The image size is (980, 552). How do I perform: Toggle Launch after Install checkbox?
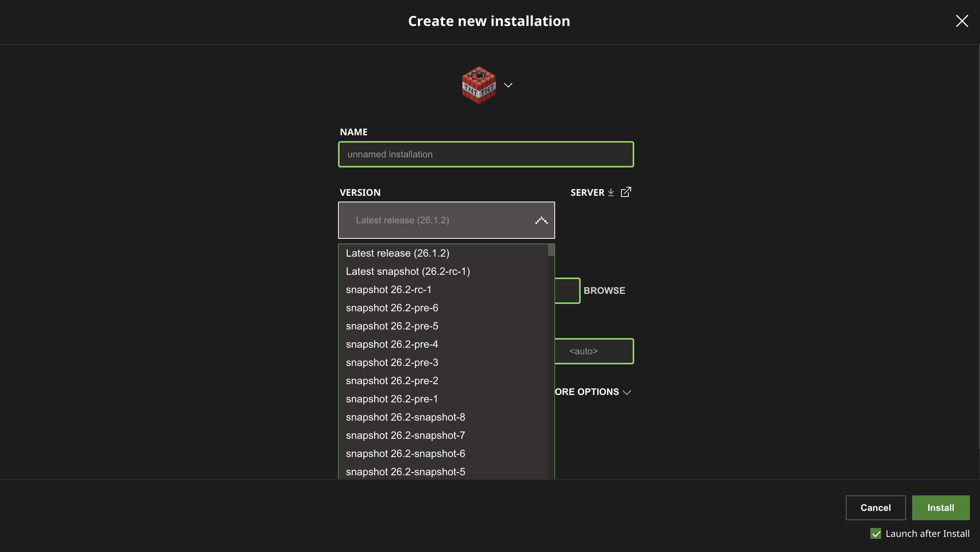(875, 534)
